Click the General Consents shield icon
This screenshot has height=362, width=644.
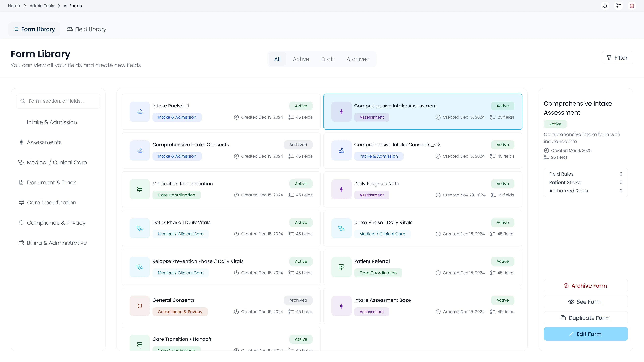140,306
